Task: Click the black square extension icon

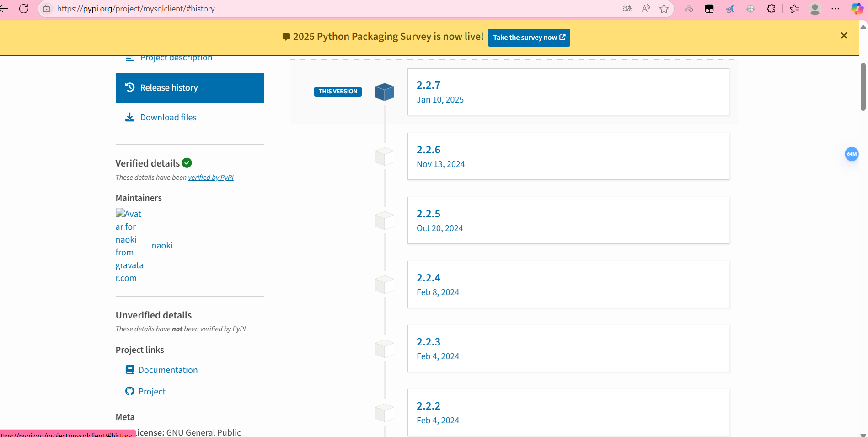Action: tap(709, 9)
